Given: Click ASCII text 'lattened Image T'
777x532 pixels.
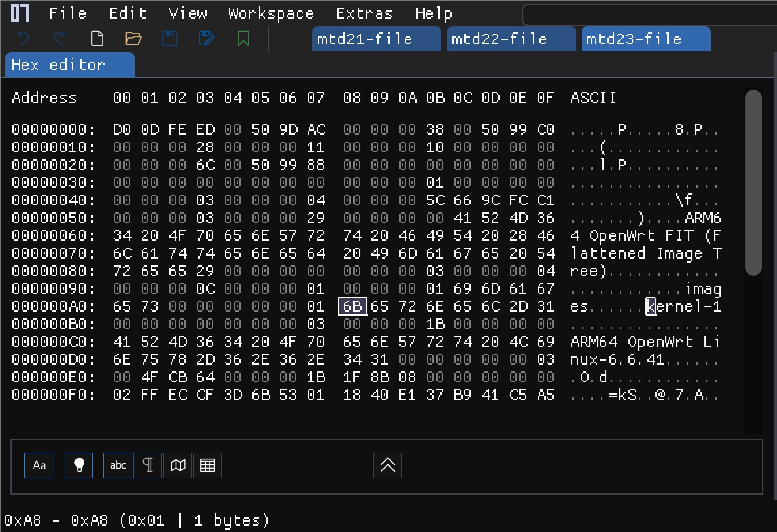Looking at the screenshot, I should pos(646,253).
